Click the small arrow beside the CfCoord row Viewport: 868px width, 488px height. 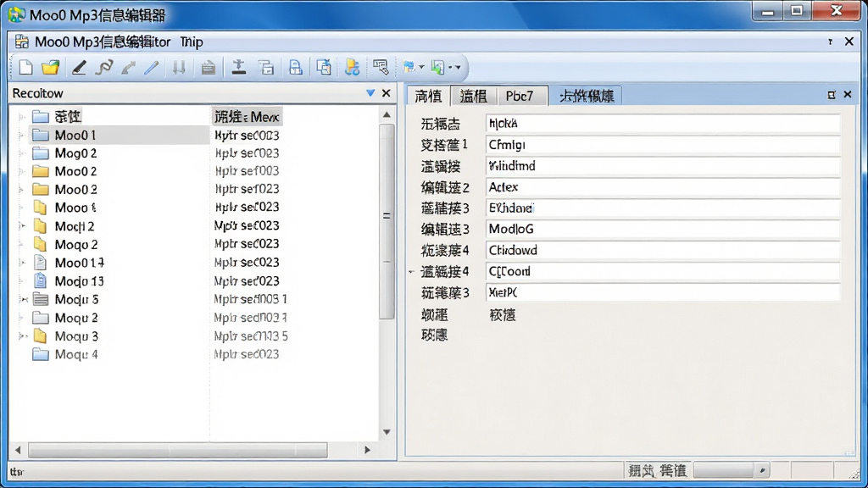point(411,272)
